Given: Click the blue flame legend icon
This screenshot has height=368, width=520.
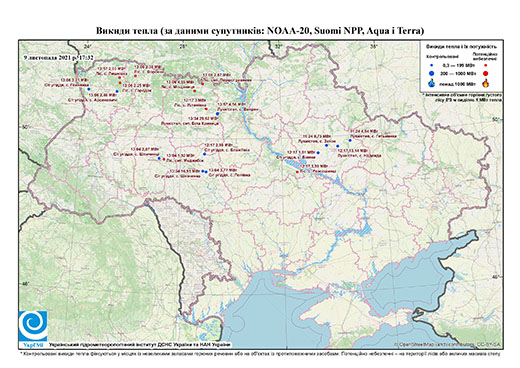Looking at the screenshot, I should 432,83.
